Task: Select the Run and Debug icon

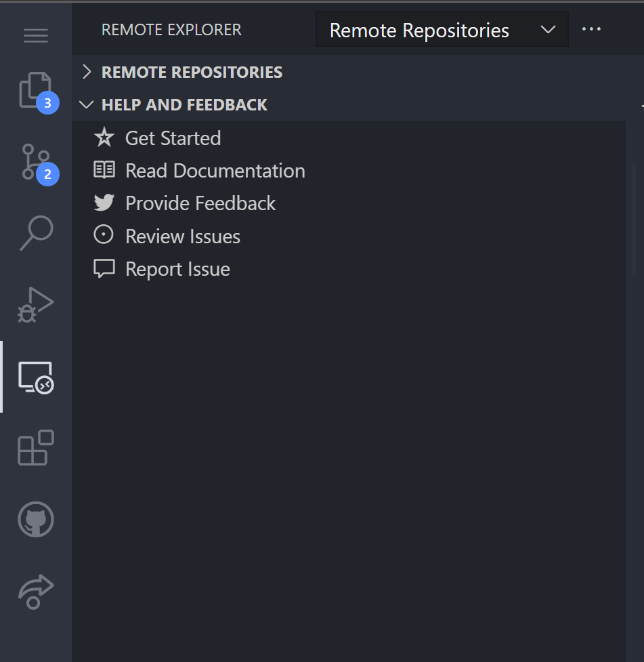Action: [35, 305]
